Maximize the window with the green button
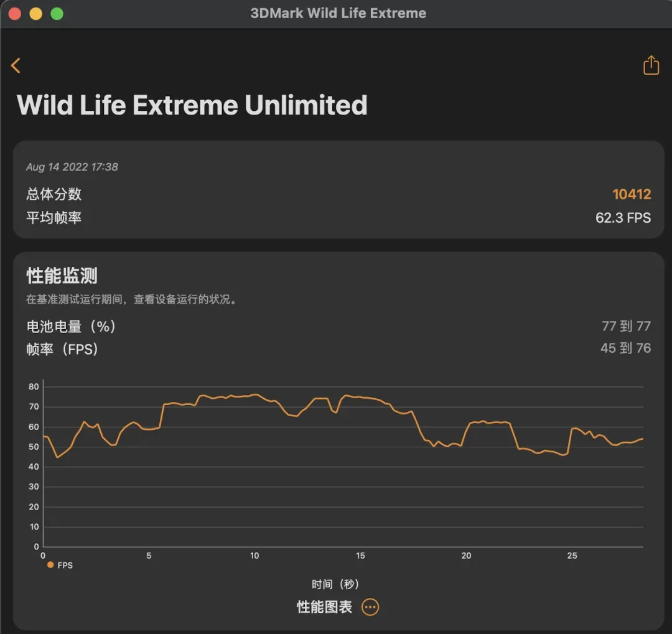672x634 pixels. [57, 14]
